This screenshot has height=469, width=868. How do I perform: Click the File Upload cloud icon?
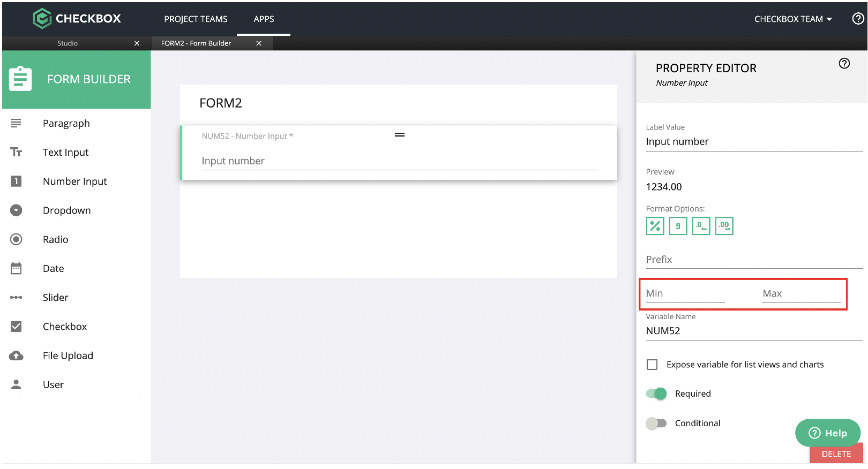[16, 355]
